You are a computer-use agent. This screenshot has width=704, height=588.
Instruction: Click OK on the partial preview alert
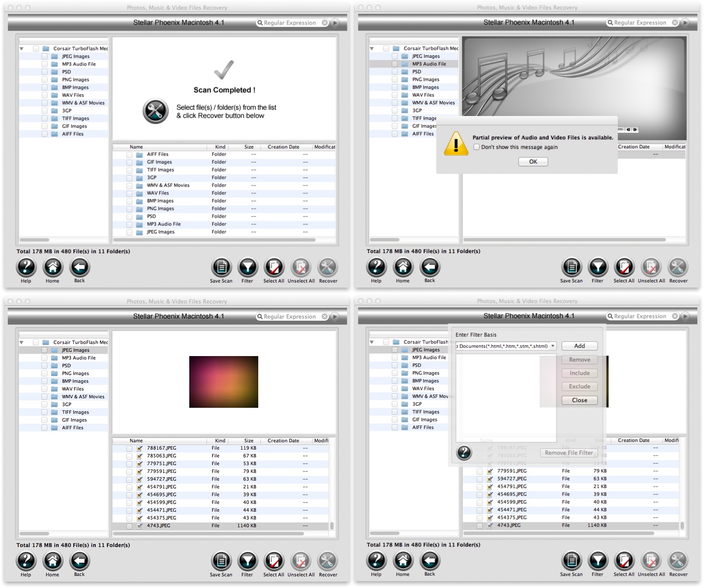533,162
